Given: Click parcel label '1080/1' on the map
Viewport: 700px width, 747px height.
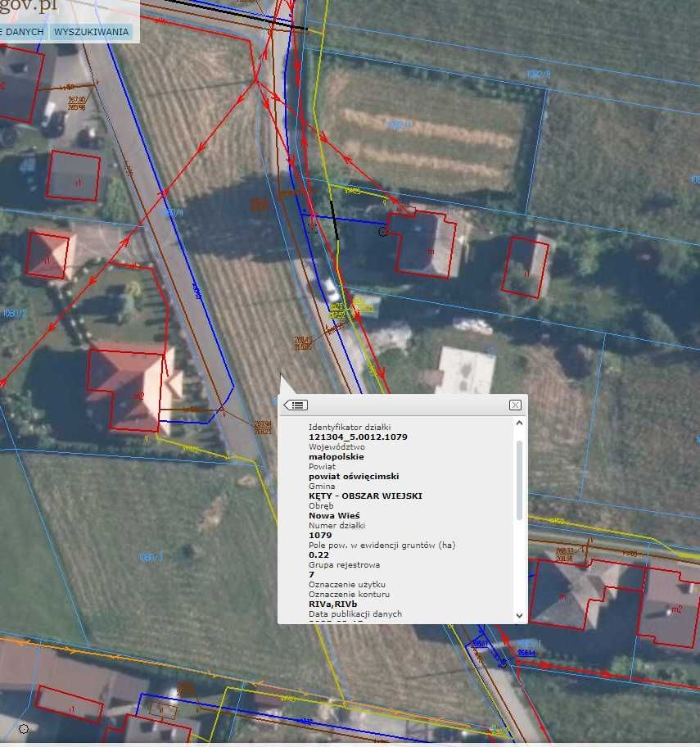Looking at the screenshot, I should [151, 557].
